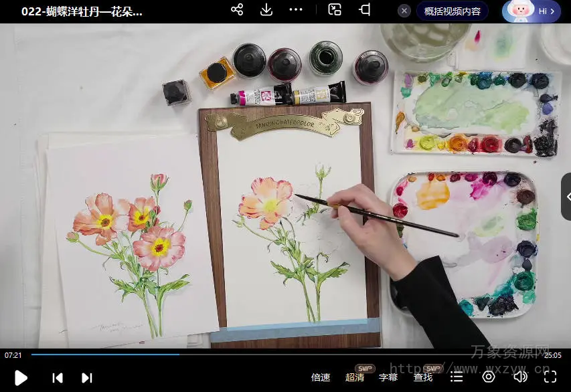Dismiss the 概括视频内容 suggestion with X
This screenshot has width=571, height=392.
pyautogui.click(x=404, y=11)
